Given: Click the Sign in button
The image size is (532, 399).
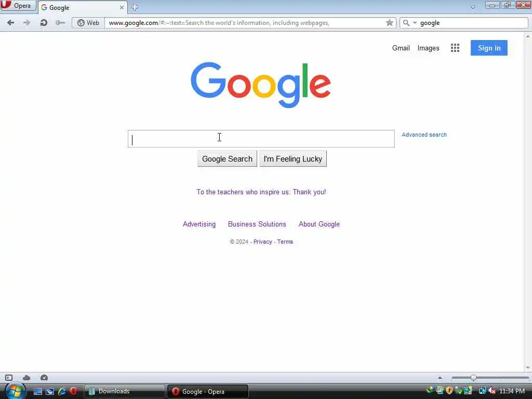Looking at the screenshot, I should click(489, 48).
